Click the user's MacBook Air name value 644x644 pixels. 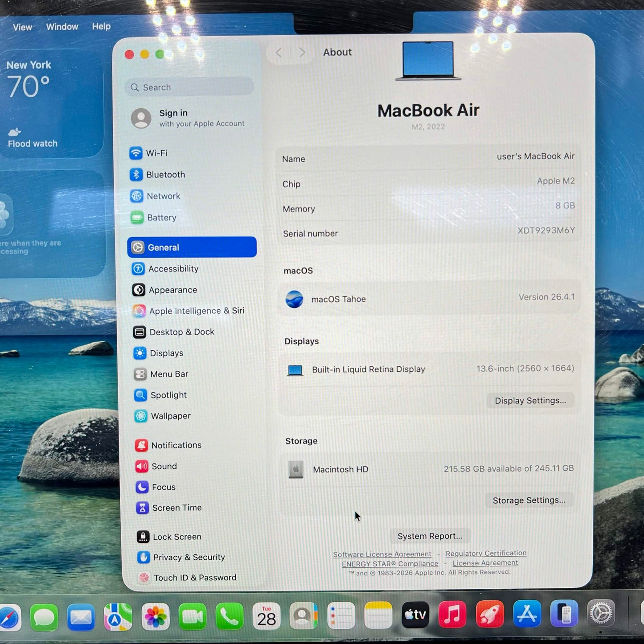(536, 156)
